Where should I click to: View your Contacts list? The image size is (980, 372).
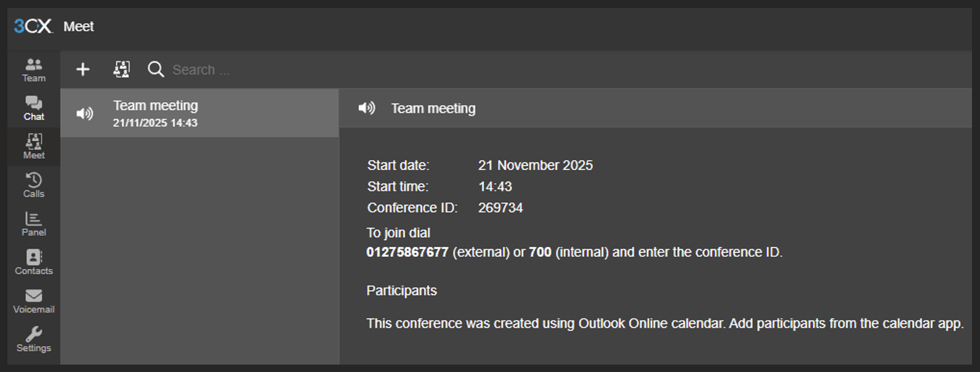[x=33, y=262]
